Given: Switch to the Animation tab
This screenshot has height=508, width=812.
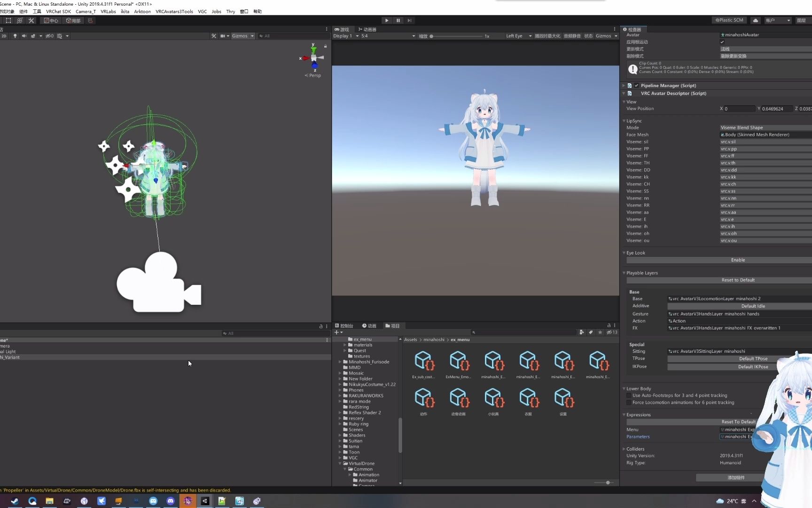Looking at the screenshot, I should 369,325.
